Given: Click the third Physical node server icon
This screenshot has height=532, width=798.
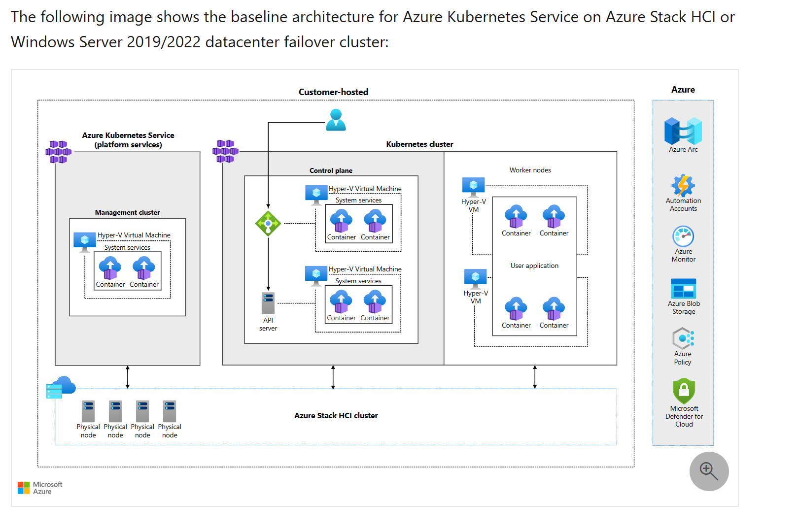Looking at the screenshot, I should 142,411.
